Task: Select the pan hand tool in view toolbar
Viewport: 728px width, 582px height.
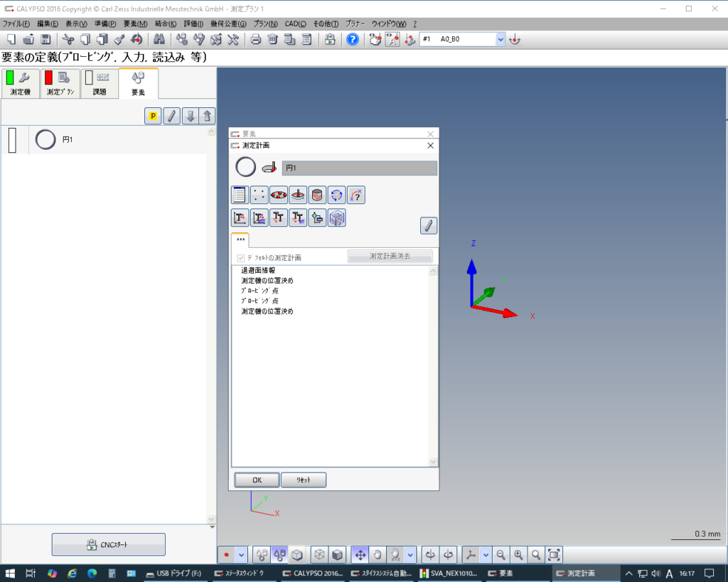Action: click(x=378, y=554)
